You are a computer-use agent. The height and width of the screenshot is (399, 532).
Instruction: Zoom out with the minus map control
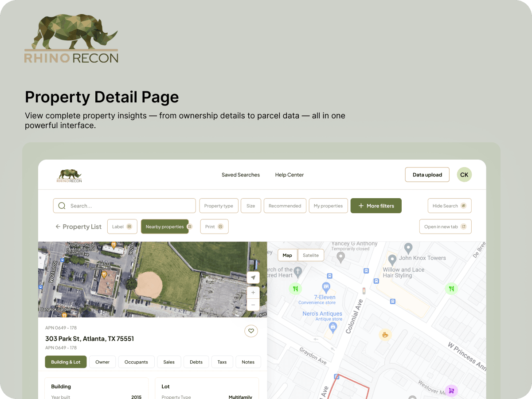[253, 305]
